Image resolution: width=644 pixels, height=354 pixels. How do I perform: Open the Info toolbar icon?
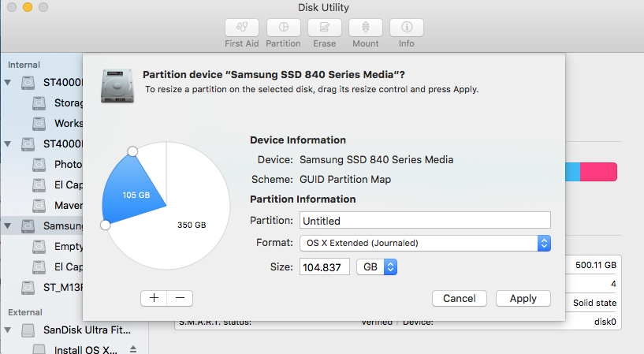[407, 28]
